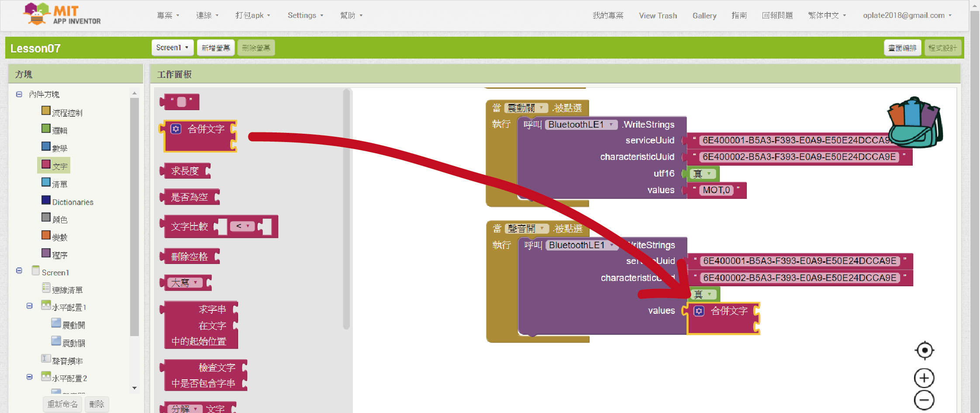Open the 打包apk menu
The height and width of the screenshot is (413, 980).
click(x=252, y=15)
